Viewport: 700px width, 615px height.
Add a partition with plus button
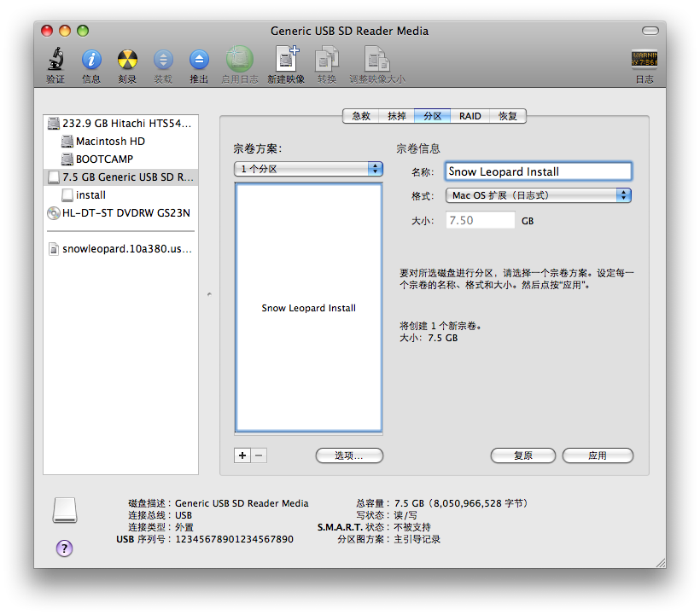(242, 455)
